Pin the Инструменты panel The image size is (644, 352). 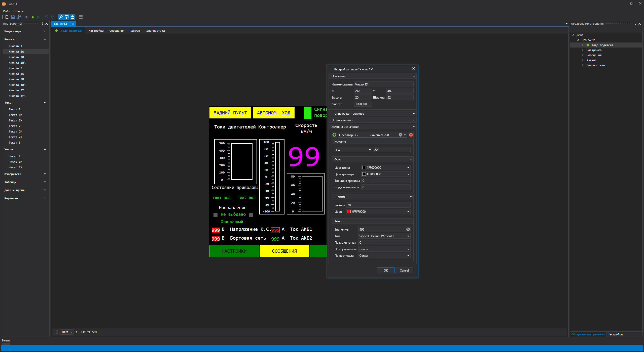[x=42, y=23]
